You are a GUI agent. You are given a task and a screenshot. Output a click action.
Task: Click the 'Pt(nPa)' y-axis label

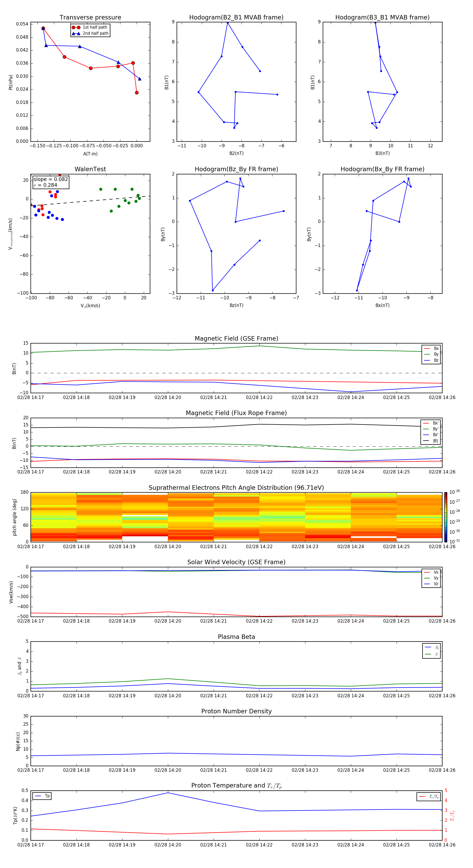(11, 82)
